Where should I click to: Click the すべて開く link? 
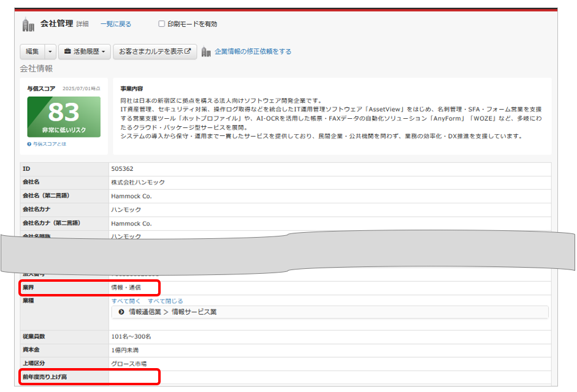126,301
